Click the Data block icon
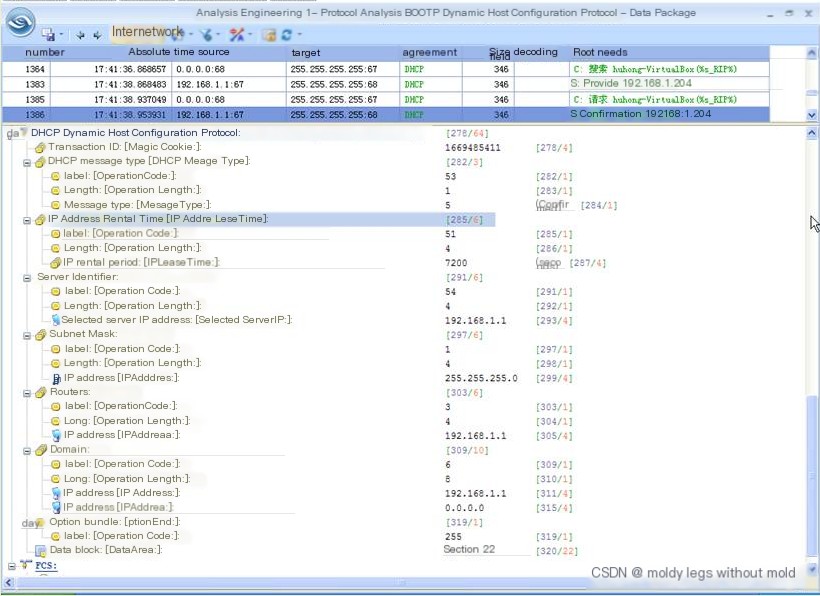The width and height of the screenshot is (820, 596). [x=40, y=551]
